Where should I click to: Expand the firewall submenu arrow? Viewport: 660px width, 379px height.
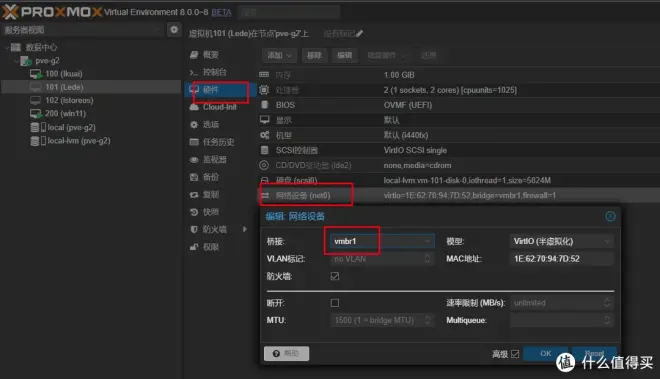(x=245, y=229)
